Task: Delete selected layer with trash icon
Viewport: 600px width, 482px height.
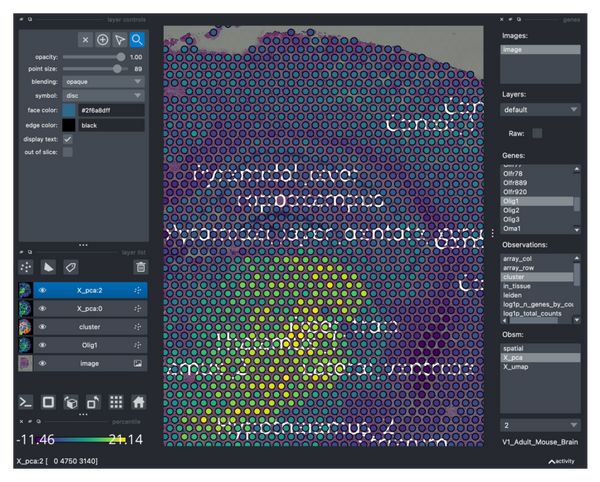Action: (140, 267)
